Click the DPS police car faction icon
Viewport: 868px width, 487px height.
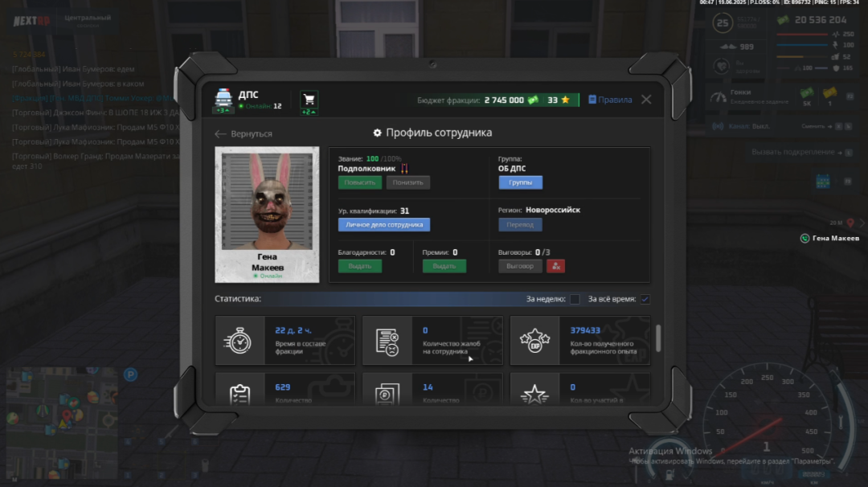coord(223,99)
